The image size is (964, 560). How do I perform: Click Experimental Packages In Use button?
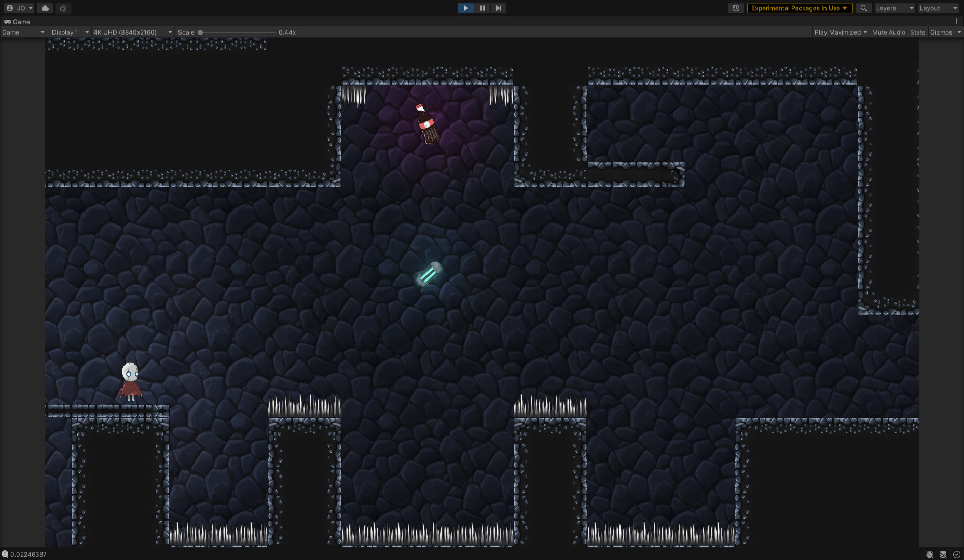tap(799, 8)
